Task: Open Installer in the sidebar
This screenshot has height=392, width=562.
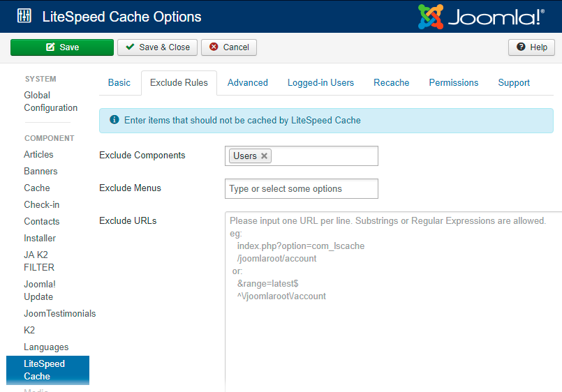Action: coord(40,239)
